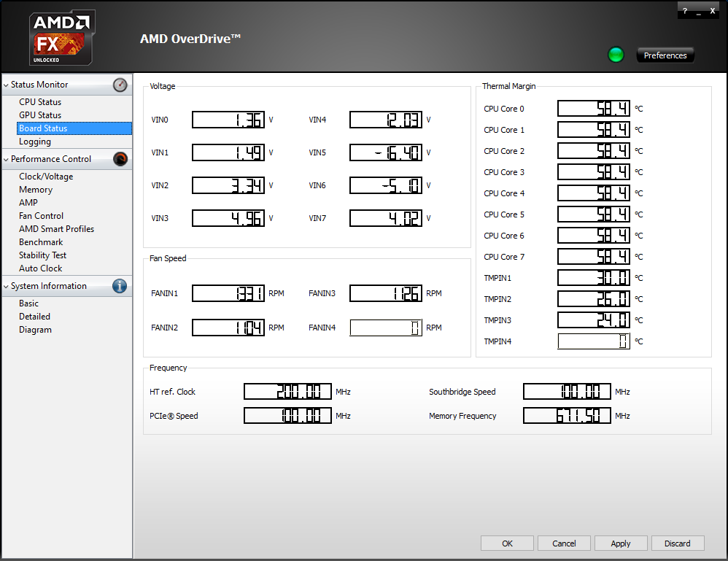Click the PCIe Speed frequency display

pyautogui.click(x=288, y=416)
